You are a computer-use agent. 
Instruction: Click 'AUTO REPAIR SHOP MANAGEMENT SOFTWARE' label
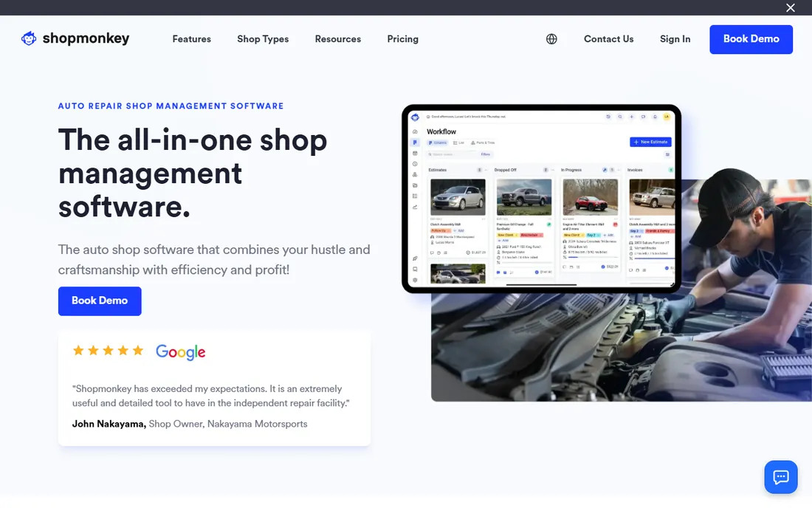[171, 106]
